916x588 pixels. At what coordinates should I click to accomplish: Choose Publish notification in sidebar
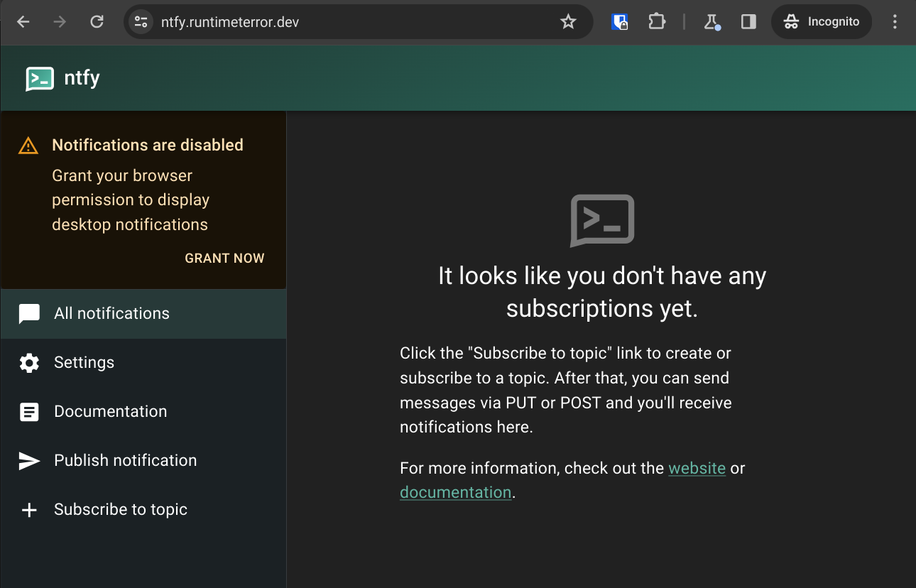tap(143, 461)
